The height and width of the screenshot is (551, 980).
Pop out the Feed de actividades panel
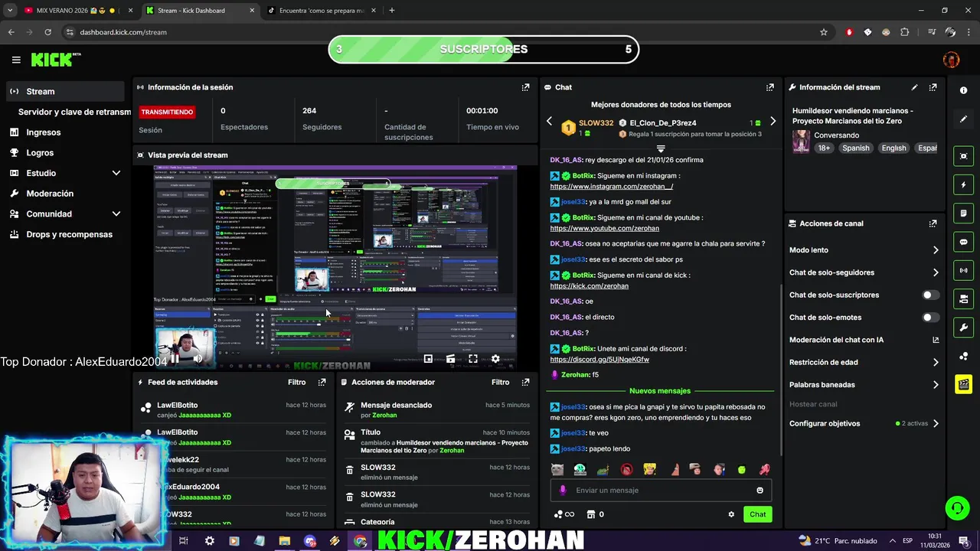[322, 382]
